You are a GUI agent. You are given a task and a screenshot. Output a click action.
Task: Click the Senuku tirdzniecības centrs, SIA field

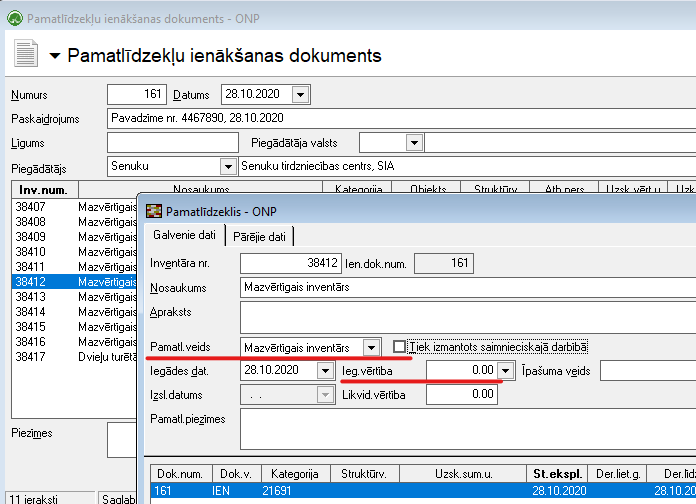coord(467,167)
